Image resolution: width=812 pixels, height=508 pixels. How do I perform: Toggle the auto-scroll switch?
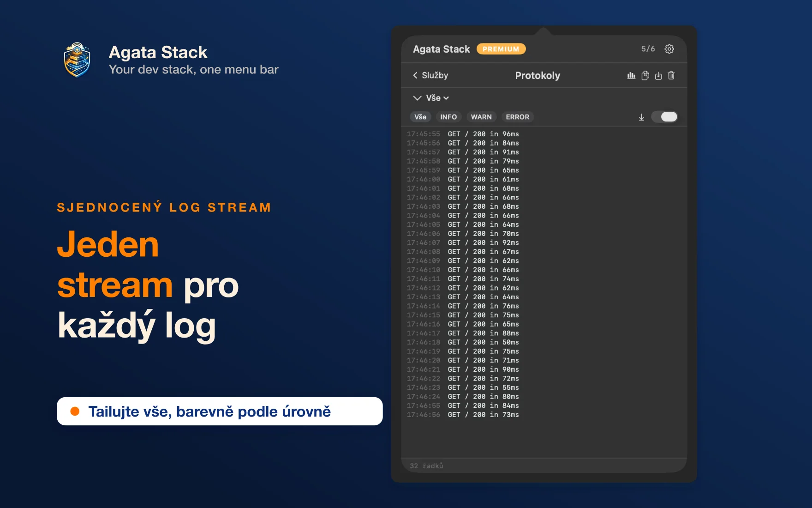click(664, 117)
